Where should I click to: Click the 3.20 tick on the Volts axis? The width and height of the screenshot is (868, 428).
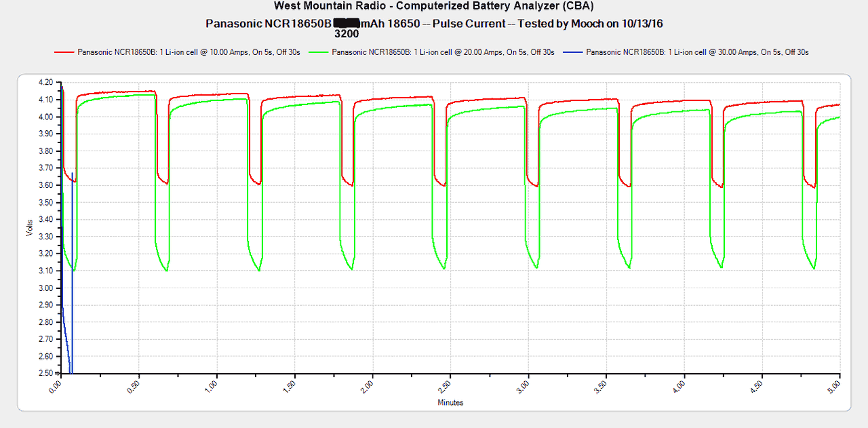(x=45, y=254)
